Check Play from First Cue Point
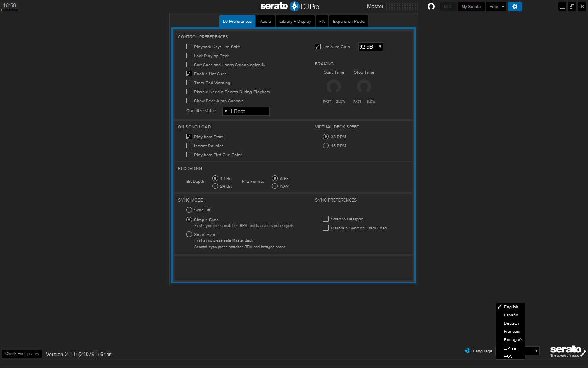Image resolution: width=588 pixels, height=368 pixels. (189, 155)
